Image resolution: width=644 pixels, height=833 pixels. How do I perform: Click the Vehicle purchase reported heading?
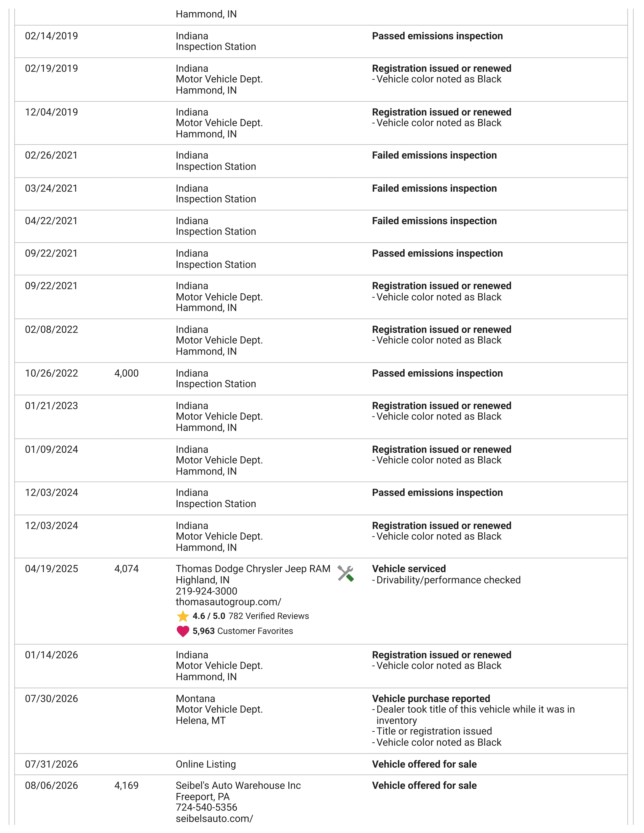431,699
